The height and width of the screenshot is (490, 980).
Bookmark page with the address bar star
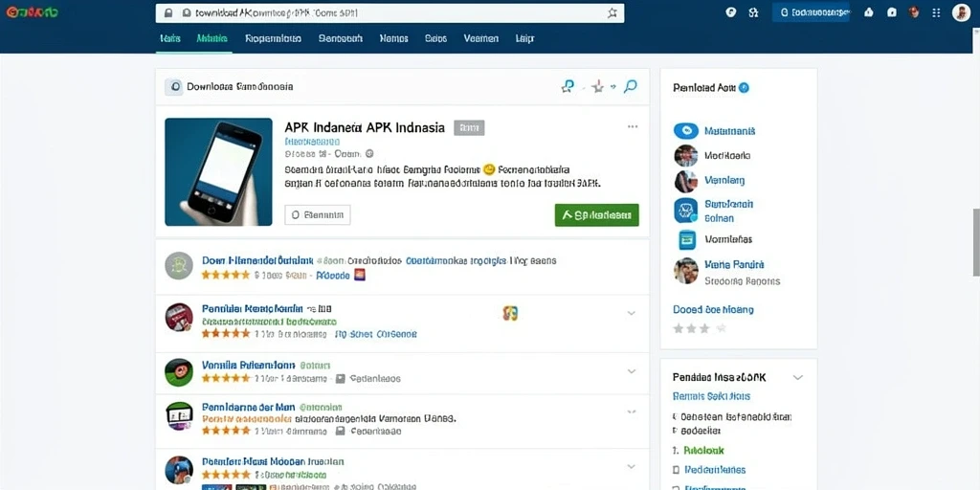coord(612,12)
